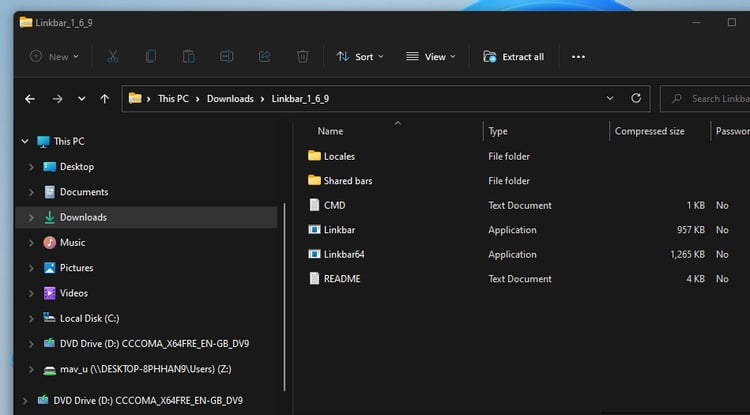750x415 pixels.
Task: Expand the Desktop tree node
Action: click(31, 167)
